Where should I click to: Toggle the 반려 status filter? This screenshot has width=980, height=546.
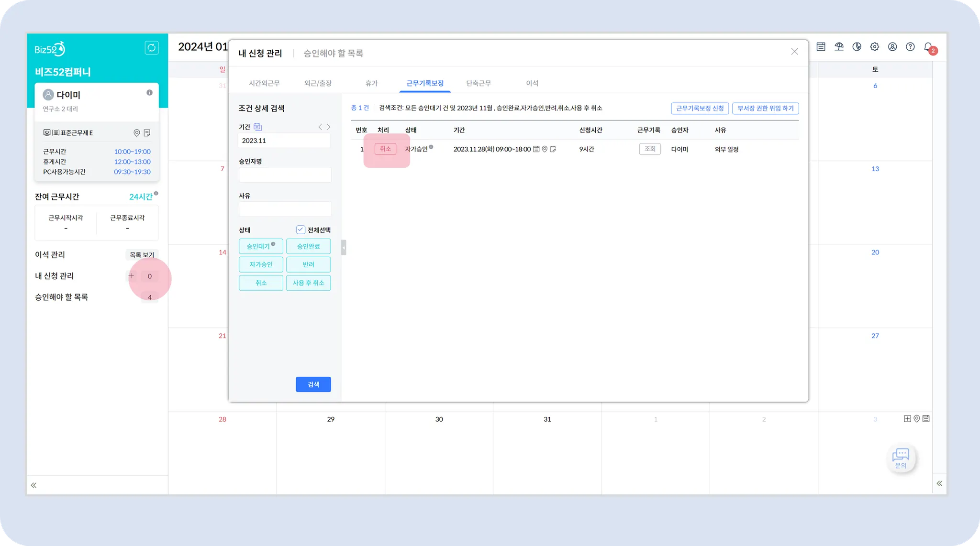(x=308, y=264)
